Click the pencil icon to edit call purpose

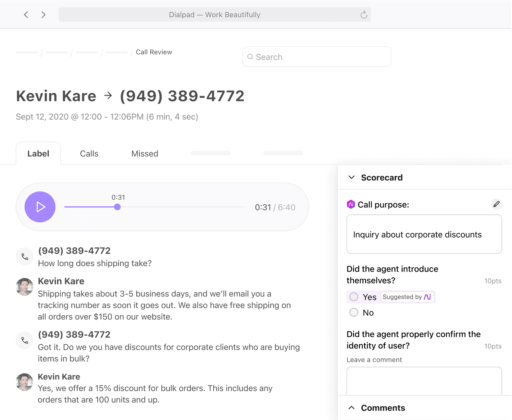click(x=496, y=204)
